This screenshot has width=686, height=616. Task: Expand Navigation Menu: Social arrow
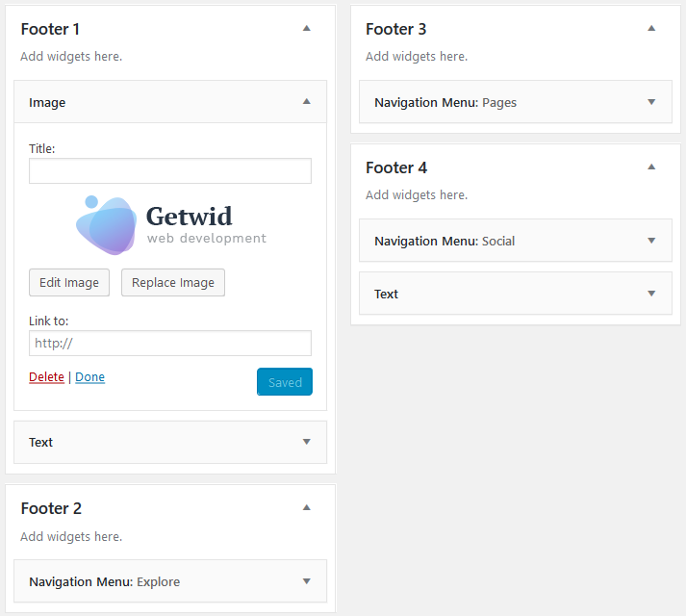651,241
